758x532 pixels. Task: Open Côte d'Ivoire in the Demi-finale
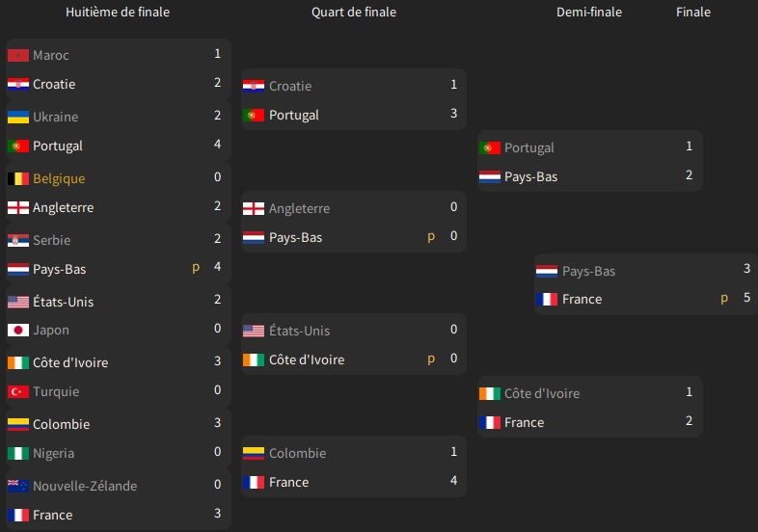coord(542,393)
